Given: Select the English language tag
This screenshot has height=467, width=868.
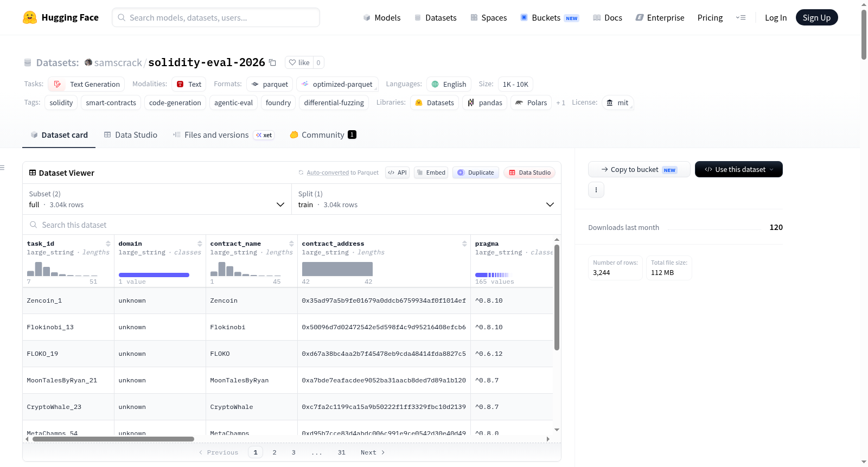Looking at the screenshot, I should tap(449, 84).
